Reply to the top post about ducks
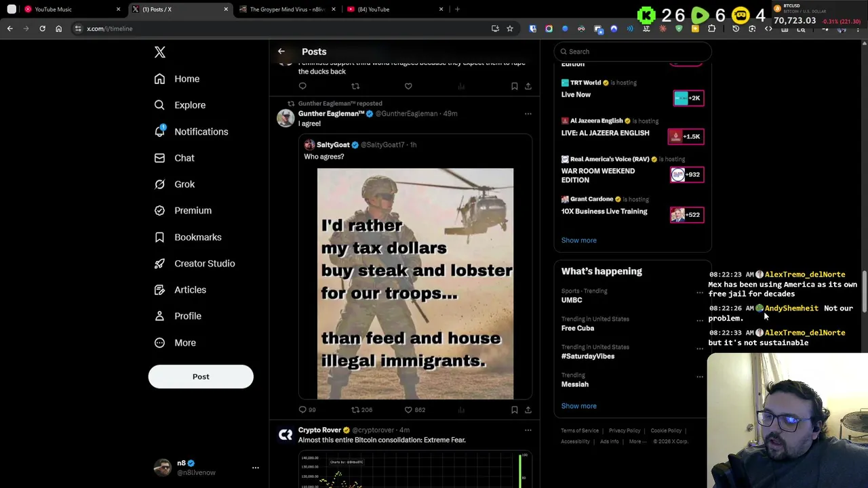 coord(302,86)
